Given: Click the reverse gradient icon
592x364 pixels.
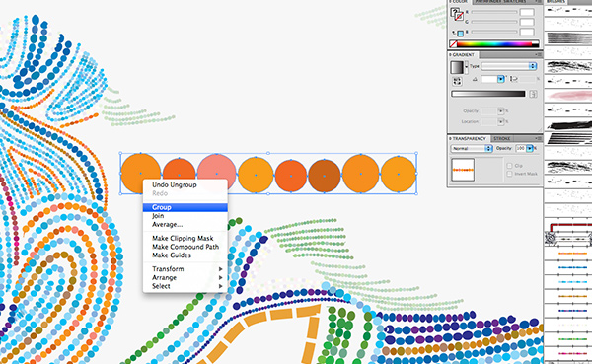Looking at the screenshot, I should [457, 81].
